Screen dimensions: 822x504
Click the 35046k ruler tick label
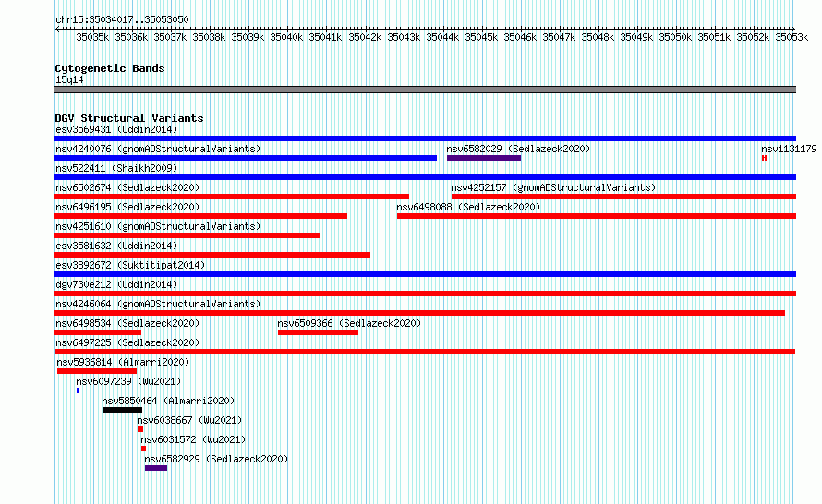coord(520,37)
